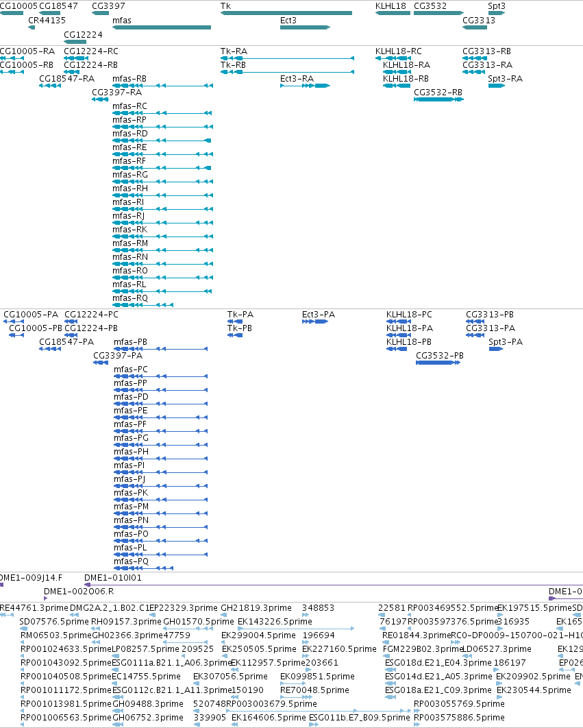Click transcript CG18547-RA
This screenshot has width=583, height=728.
tap(67, 79)
